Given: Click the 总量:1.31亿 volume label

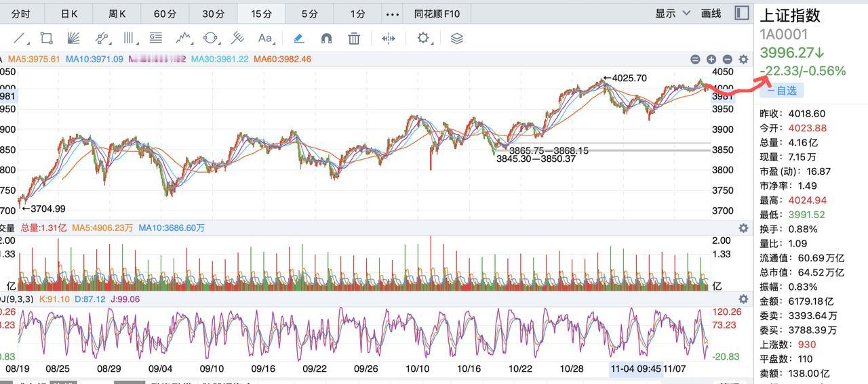Looking at the screenshot, I should click(43, 228).
